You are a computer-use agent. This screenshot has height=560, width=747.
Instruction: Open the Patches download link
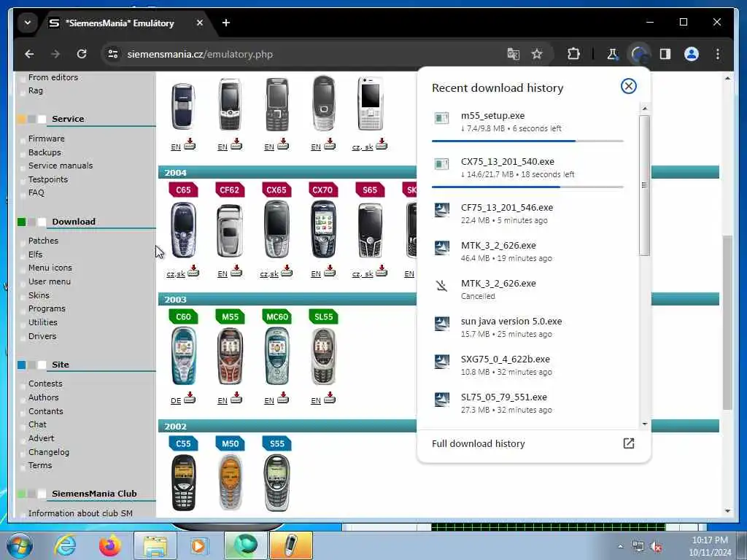pyautogui.click(x=43, y=241)
